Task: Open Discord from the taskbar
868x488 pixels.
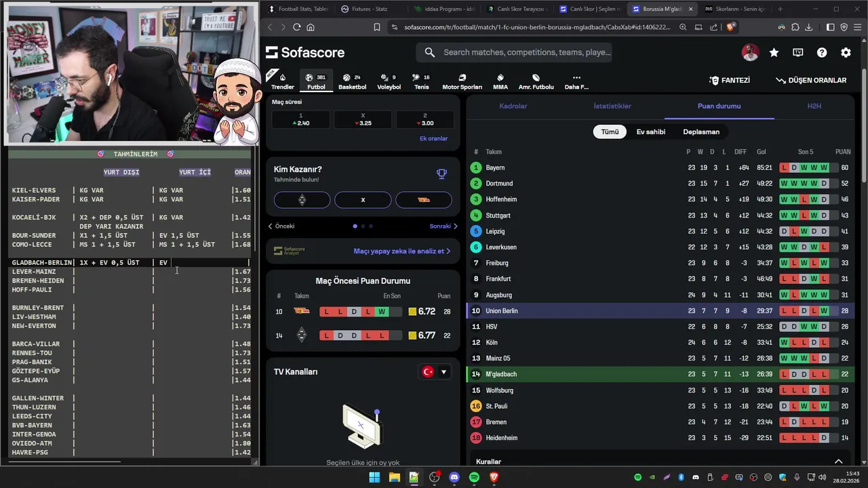Action: pos(454,477)
